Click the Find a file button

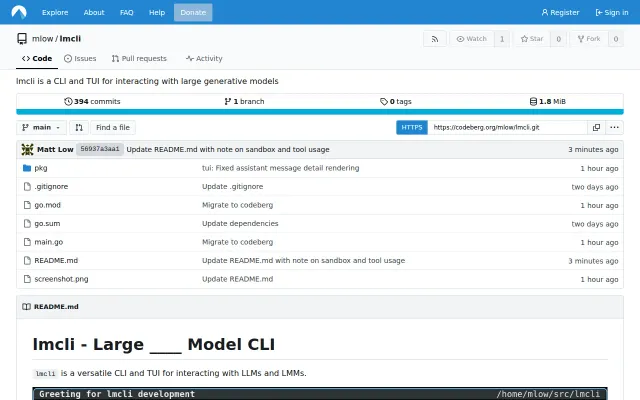point(113,127)
